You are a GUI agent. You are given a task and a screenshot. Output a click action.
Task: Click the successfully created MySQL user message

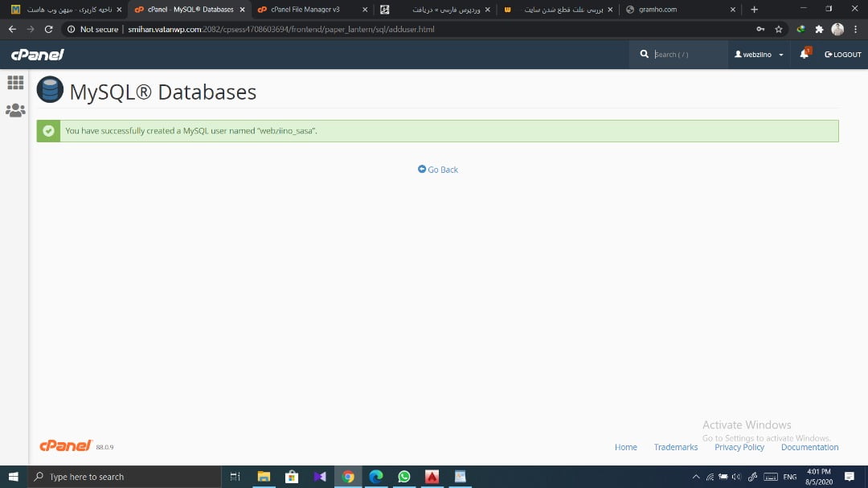191,131
